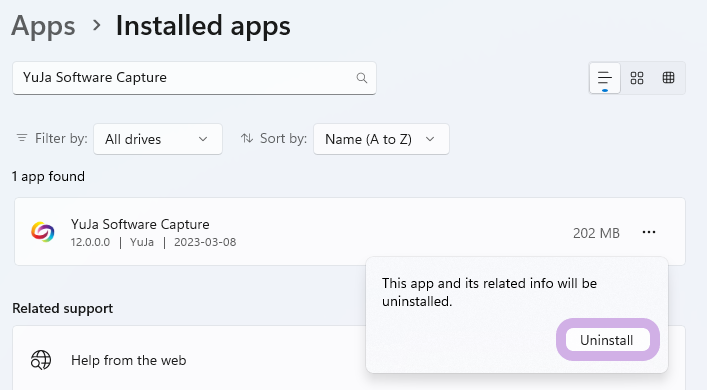The height and width of the screenshot is (390, 707).
Task: Click the Related support heading
Action: coord(63,308)
